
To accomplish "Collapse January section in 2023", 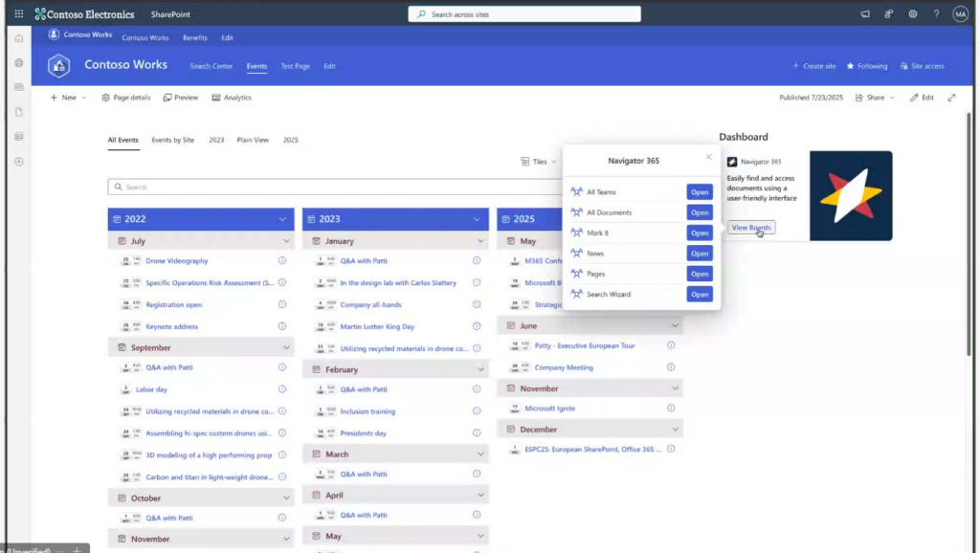I will (x=480, y=241).
